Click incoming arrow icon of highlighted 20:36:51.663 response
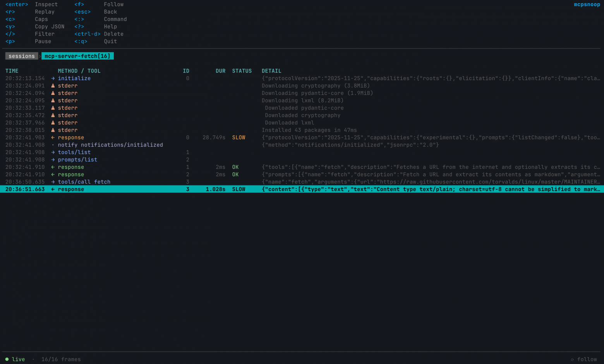 point(53,189)
